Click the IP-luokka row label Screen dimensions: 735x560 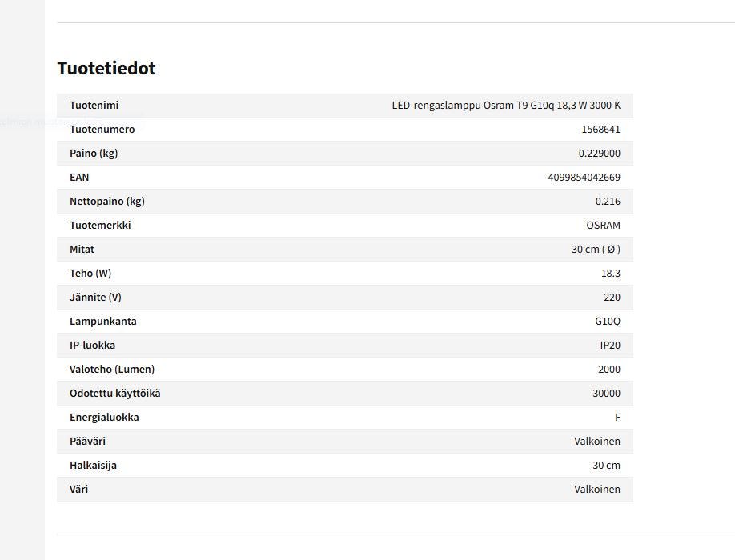[92, 346]
